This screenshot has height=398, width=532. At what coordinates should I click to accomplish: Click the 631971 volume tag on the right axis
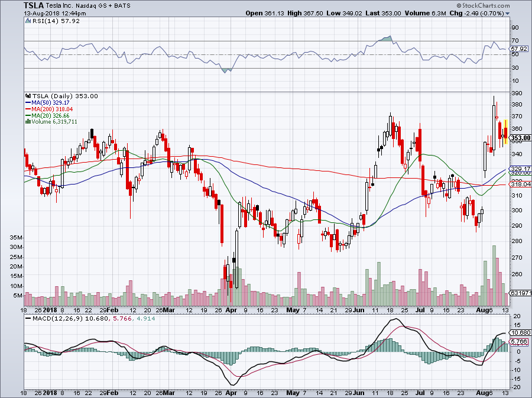click(x=520, y=293)
